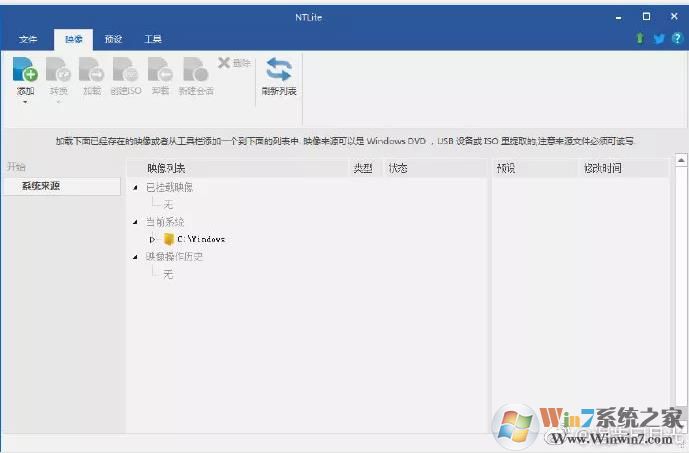The width and height of the screenshot is (689, 453).
Task: Open the dropdown arrow under 转换
Action: coord(58,102)
